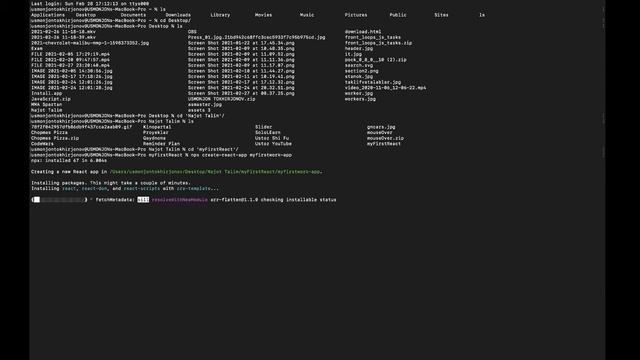Screen dimensions: 640x360
Task: Click the 'Install.app' filename
Action: (x=47, y=93)
